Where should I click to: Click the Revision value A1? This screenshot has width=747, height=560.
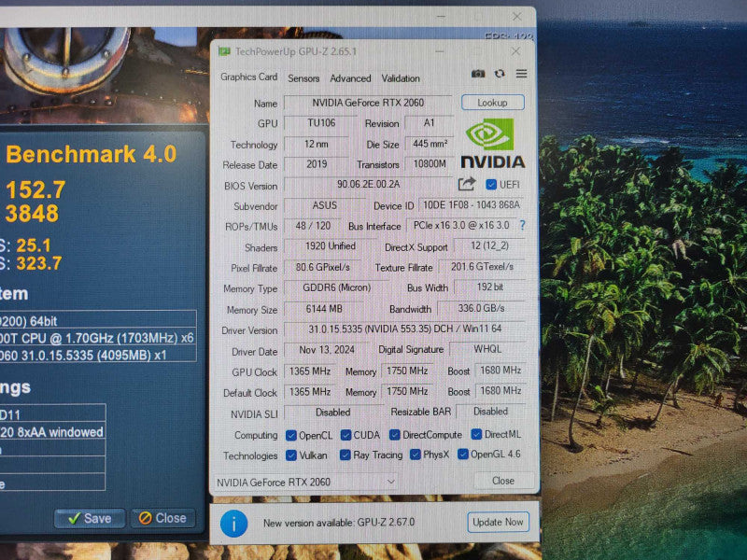tap(429, 123)
